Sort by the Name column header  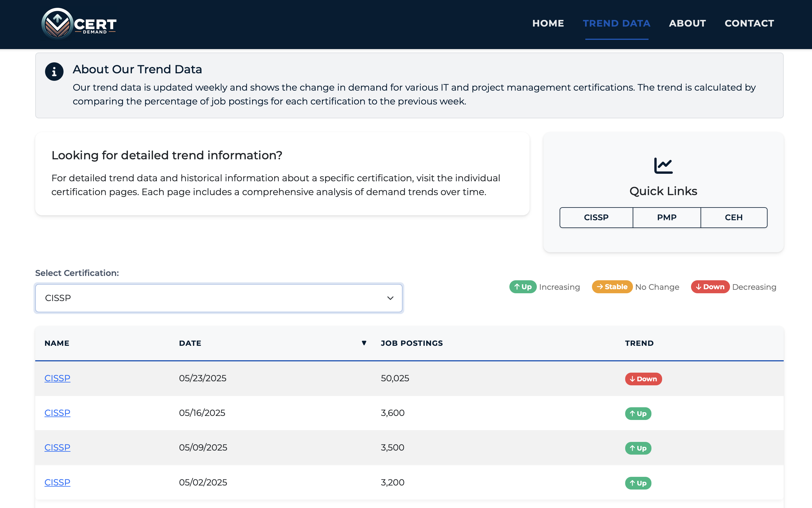pos(57,343)
